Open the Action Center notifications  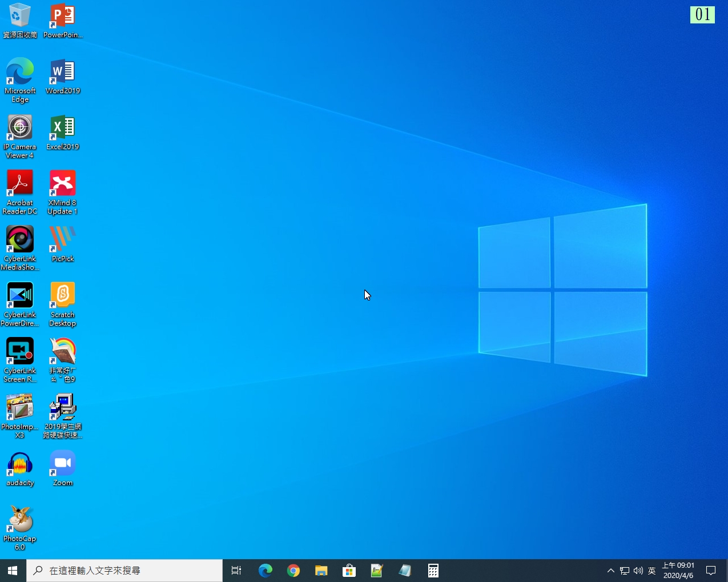click(711, 571)
